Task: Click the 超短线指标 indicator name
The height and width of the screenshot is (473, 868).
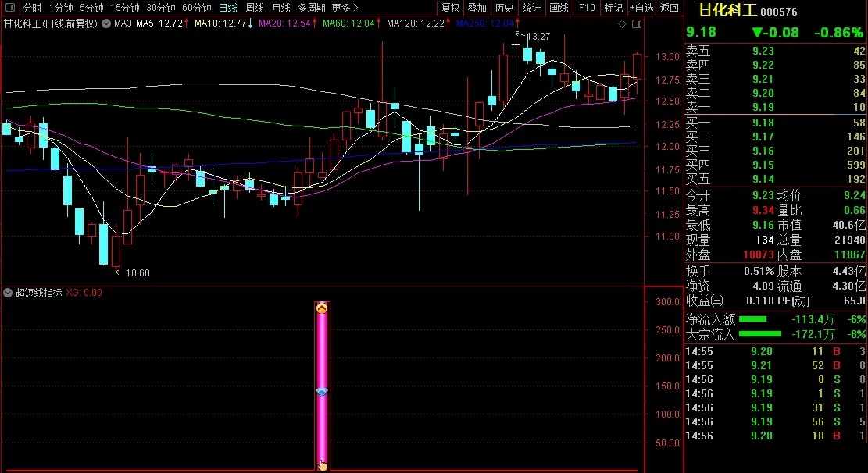Action: (x=38, y=293)
